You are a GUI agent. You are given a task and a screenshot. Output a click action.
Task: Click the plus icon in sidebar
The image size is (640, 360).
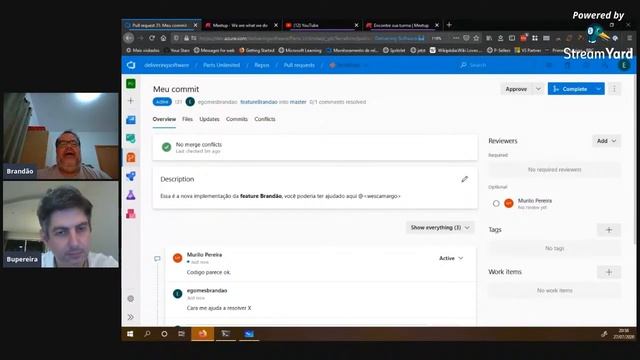131,100
